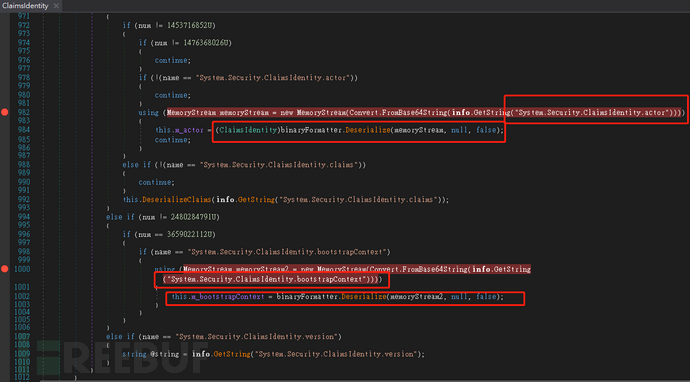The image size is (690, 382).
Task: Remove the breakpoint dot on line 1000
Action: pyautogui.click(x=5, y=269)
